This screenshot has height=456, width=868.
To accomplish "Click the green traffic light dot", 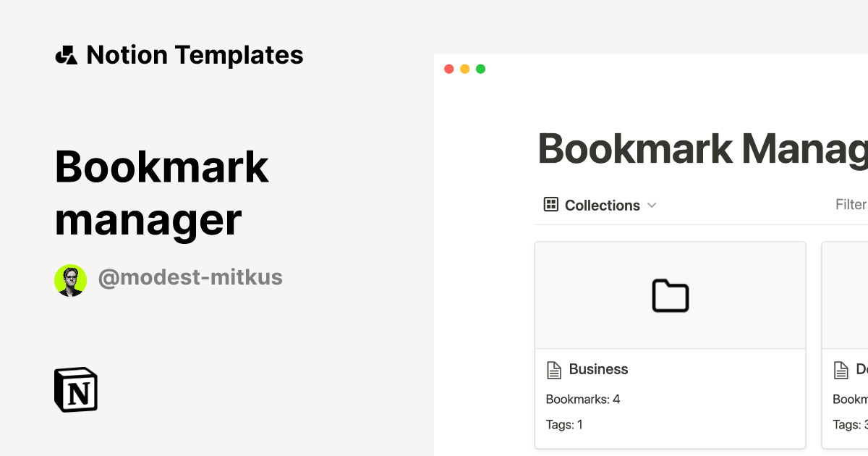I will tap(480, 68).
